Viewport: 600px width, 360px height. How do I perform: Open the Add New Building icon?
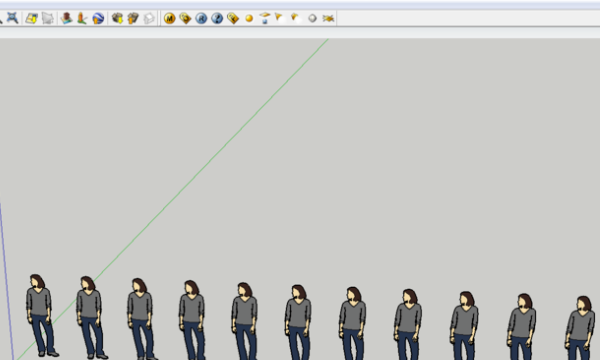[67, 18]
